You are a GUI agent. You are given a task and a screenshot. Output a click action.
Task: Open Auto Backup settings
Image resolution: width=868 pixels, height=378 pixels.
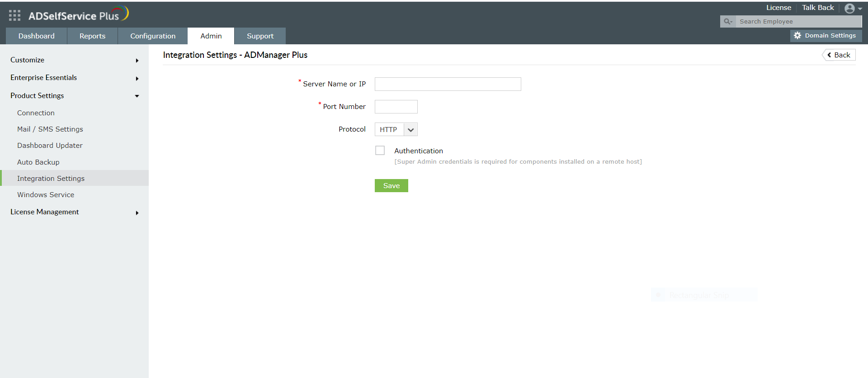pyautogui.click(x=38, y=162)
